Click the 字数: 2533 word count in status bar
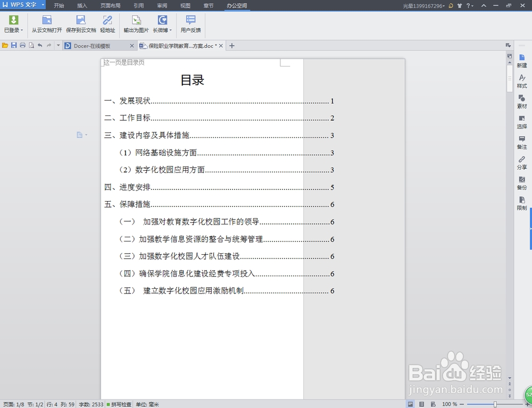The width and height of the screenshot is (532, 408). (90, 404)
